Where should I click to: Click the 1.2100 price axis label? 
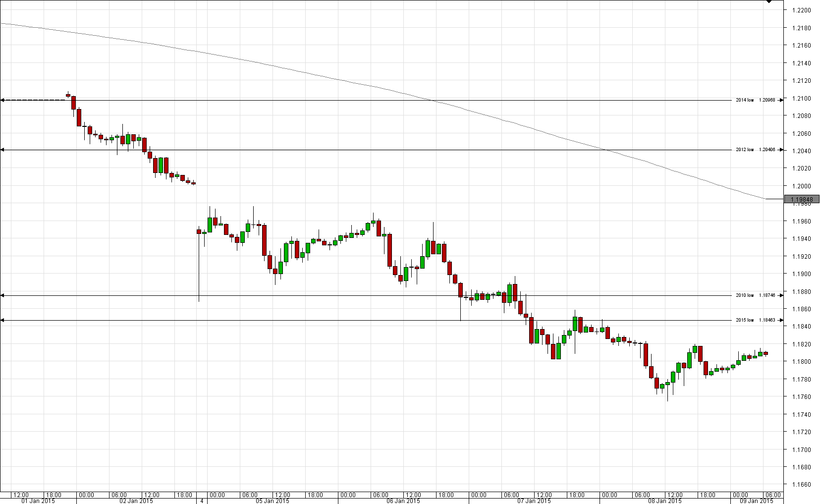click(x=802, y=99)
